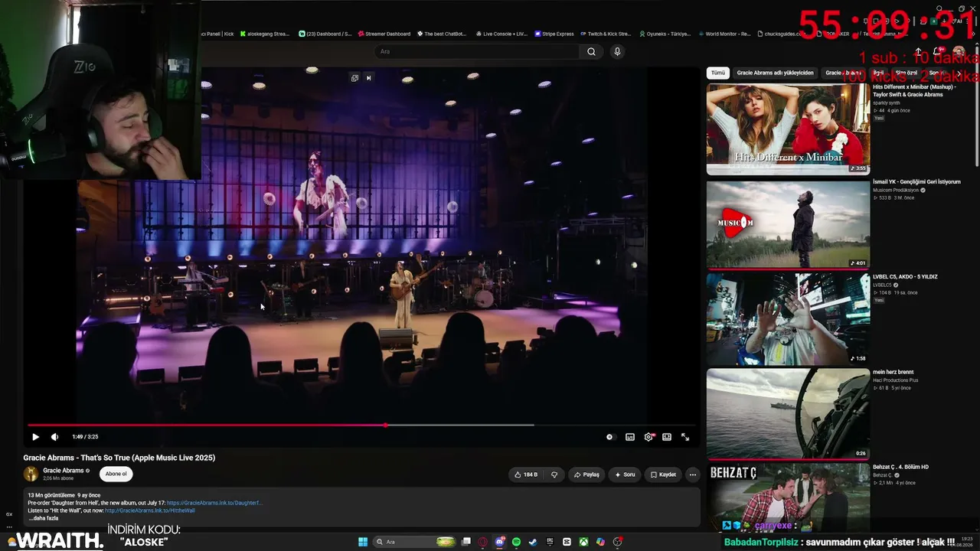980x551 pixels.
Task: Open the chucksguides.com bookmark
Action: point(783,34)
